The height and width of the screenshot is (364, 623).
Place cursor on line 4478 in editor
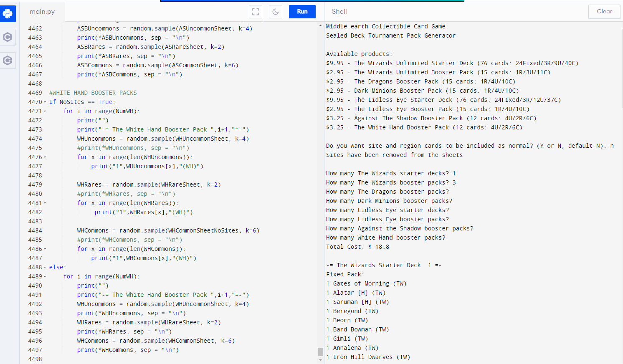point(167,175)
